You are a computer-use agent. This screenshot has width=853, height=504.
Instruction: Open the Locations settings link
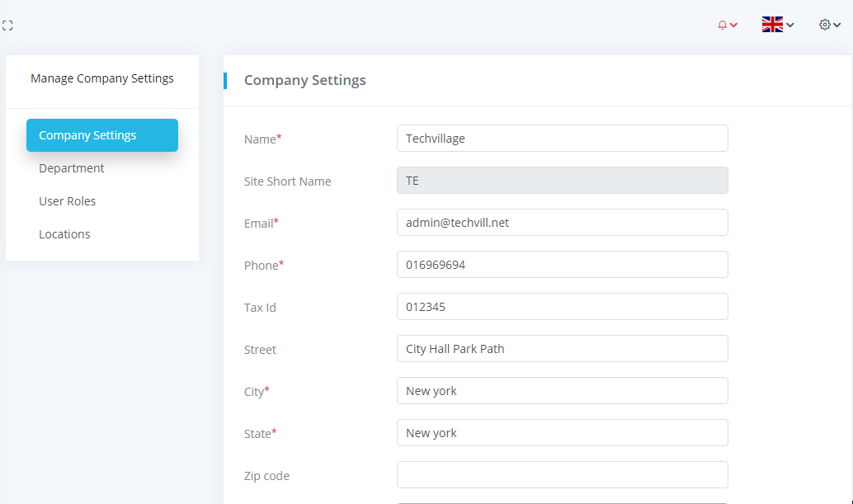pos(64,234)
